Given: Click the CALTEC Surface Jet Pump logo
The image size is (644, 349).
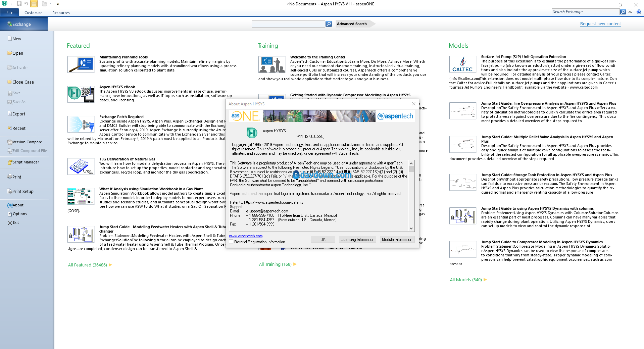Looking at the screenshot, I should tap(463, 64).
